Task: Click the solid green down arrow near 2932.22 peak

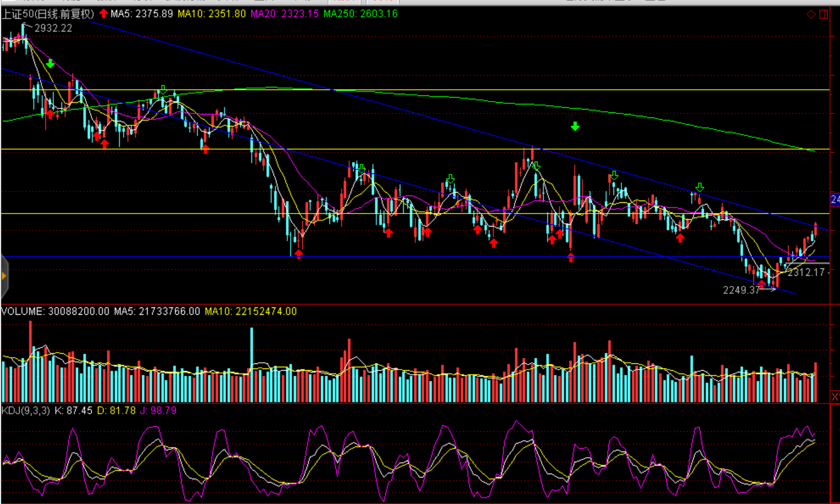Action: (50, 64)
